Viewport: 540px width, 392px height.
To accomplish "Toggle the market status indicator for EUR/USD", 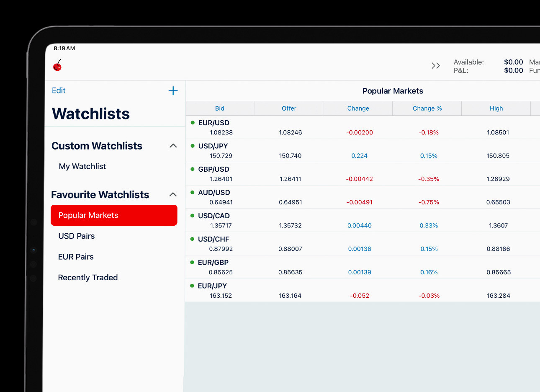I will pyautogui.click(x=192, y=122).
